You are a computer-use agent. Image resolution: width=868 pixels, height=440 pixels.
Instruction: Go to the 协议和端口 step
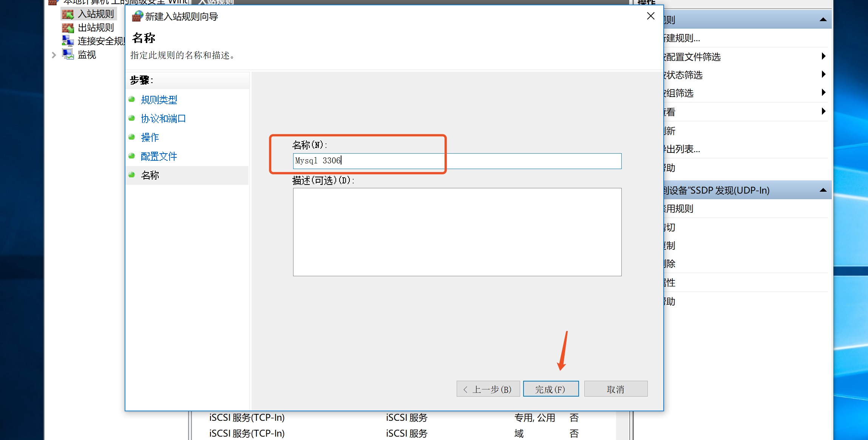click(x=163, y=118)
